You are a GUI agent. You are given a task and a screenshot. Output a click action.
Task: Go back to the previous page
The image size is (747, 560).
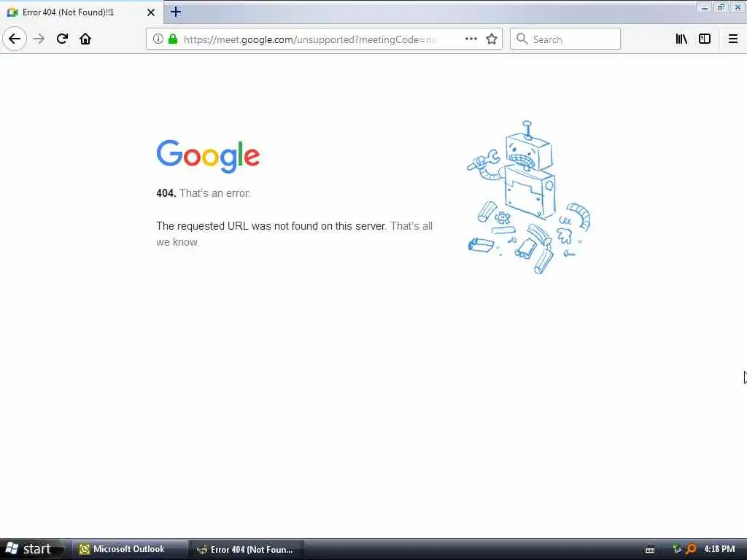coord(15,39)
